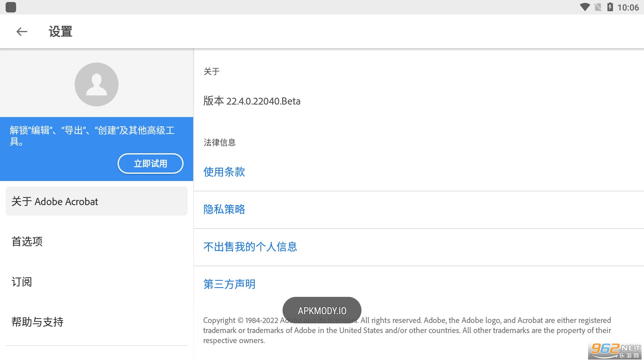644x362 pixels.
Task: Tap the 关于 section header
Action: 211,71
